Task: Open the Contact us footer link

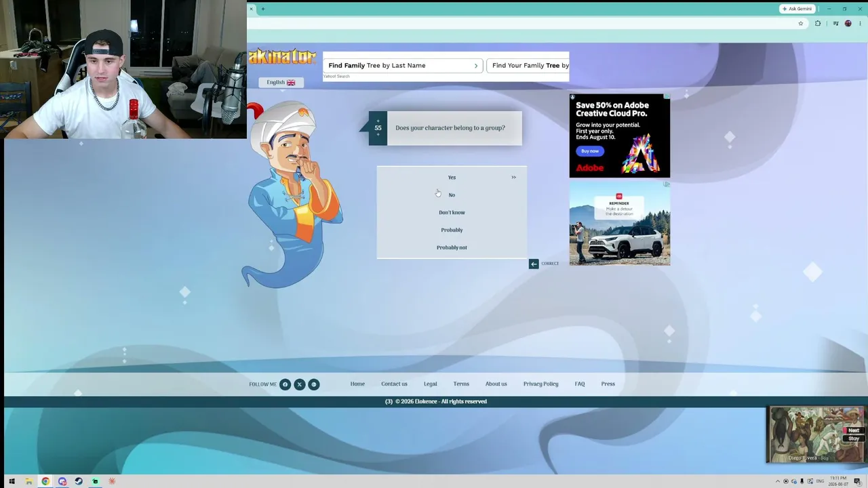Action: [394, 384]
